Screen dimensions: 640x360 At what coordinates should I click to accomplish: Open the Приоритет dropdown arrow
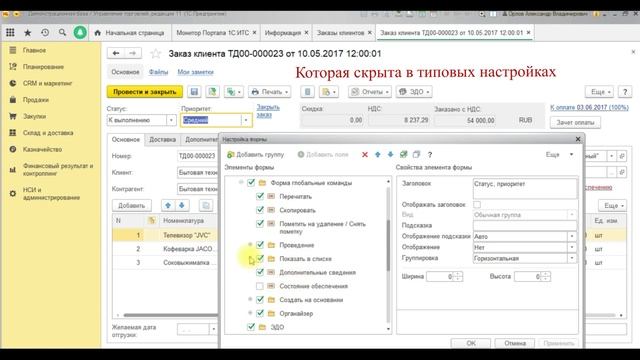(x=246, y=120)
